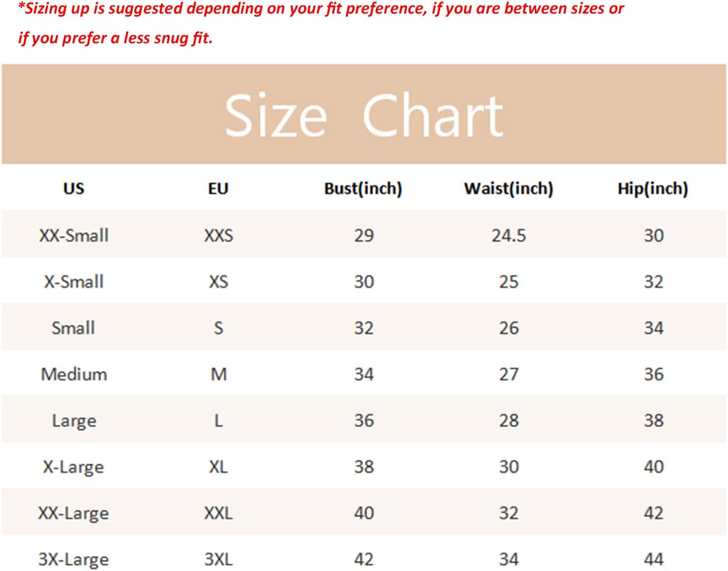Click the waist value in Medium row
Viewport: 728px width, 571px height.
tap(508, 374)
